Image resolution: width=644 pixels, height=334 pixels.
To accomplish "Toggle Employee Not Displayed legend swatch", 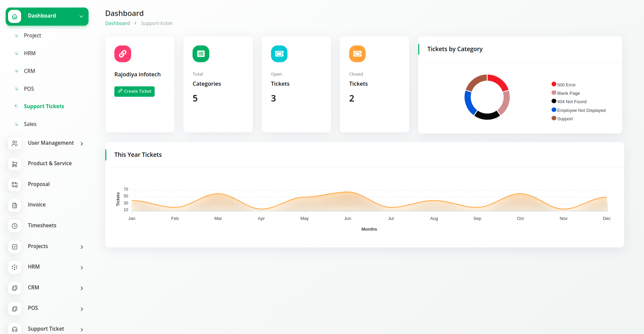I will (554, 110).
